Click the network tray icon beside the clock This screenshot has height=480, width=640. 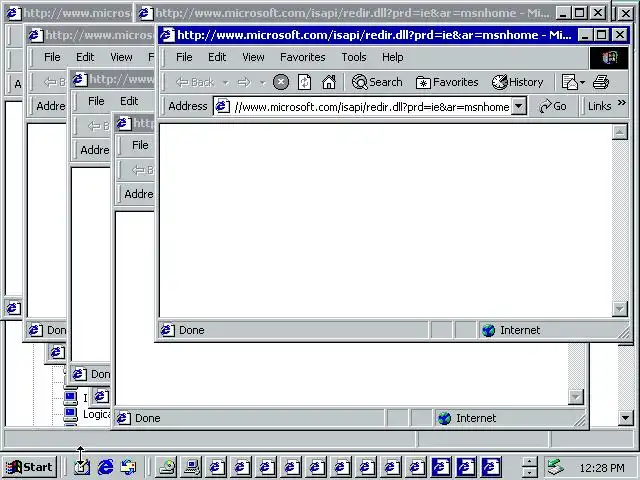tap(556, 467)
